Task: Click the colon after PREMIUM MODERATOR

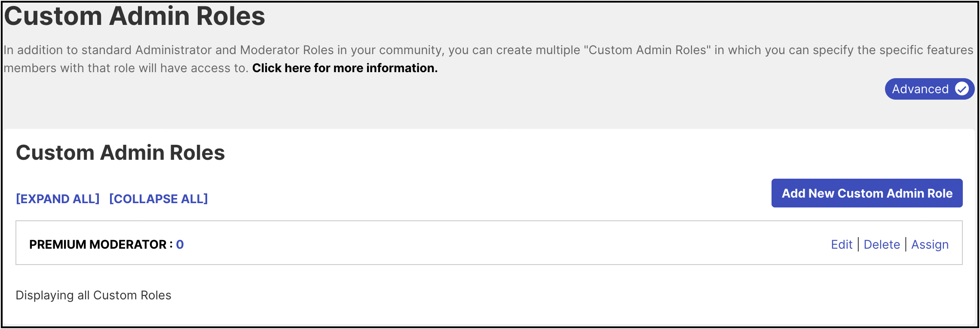Action: click(x=171, y=245)
